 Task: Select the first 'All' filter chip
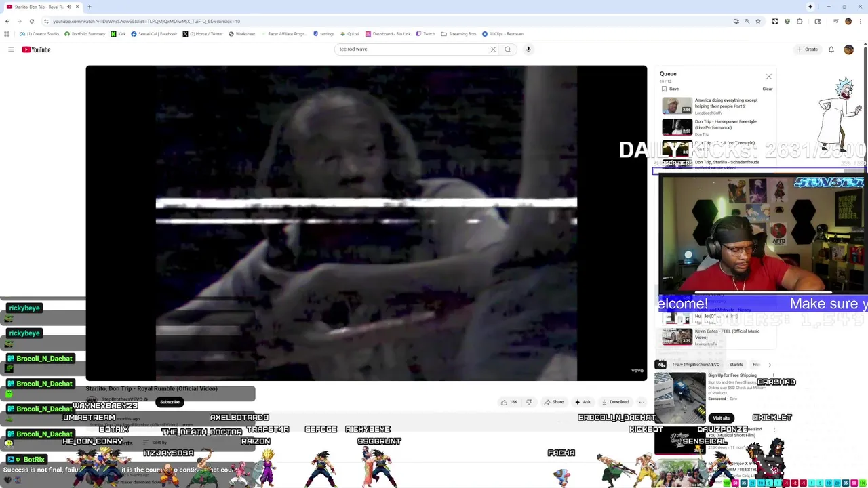click(660, 365)
